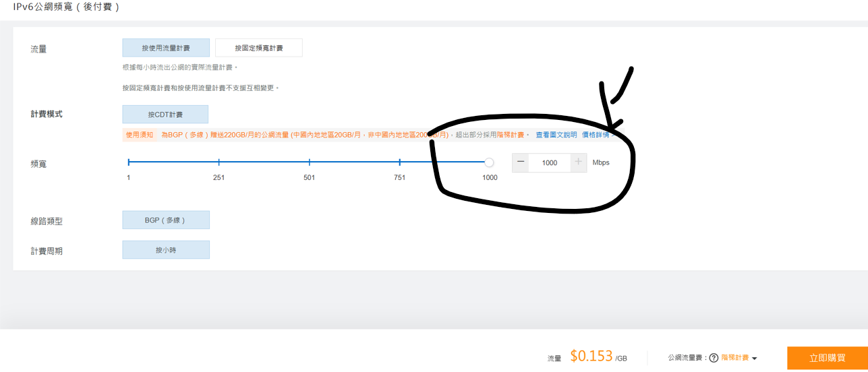Click the orange 使用須知 notice tag
Image resolution: width=868 pixels, height=372 pixels.
pyautogui.click(x=140, y=135)
